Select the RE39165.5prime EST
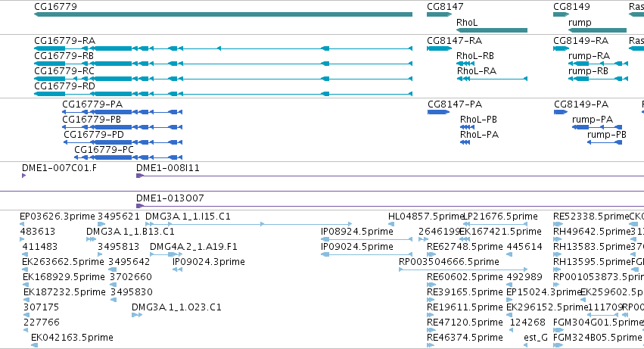The height and width of the screenshot is (349, 644). click(431, 300)
